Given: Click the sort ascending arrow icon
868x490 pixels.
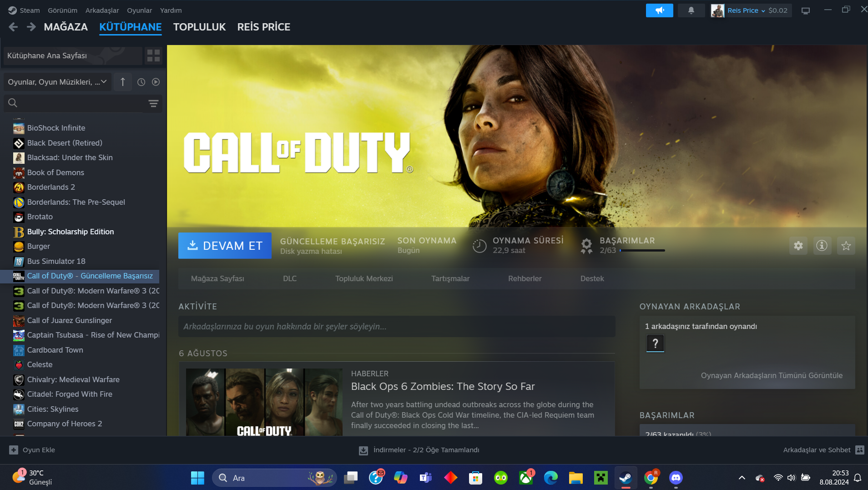Looking at the screenshot, I should tap(122, 82).
